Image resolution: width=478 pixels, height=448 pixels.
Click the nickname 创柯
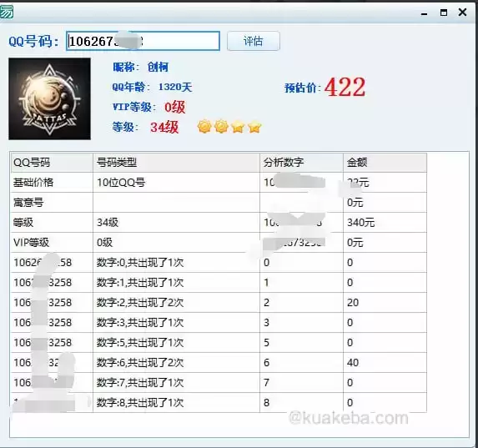point(158,67)
